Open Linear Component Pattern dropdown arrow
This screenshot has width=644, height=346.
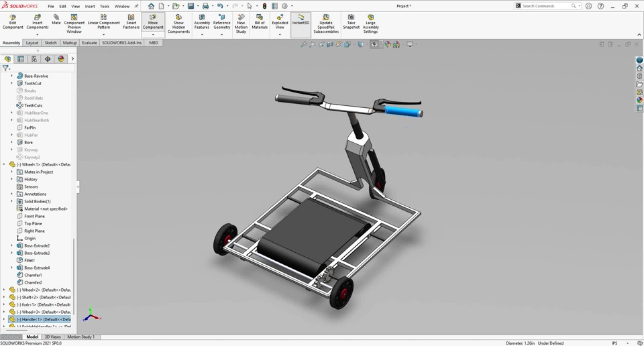103,34
